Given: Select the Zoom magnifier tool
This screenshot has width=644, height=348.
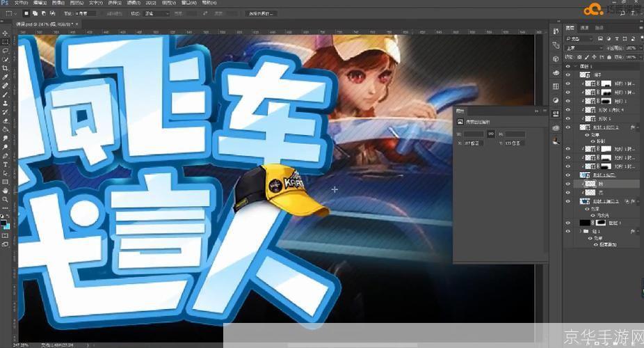Looking at the screenshot, I should click(6, 199).
